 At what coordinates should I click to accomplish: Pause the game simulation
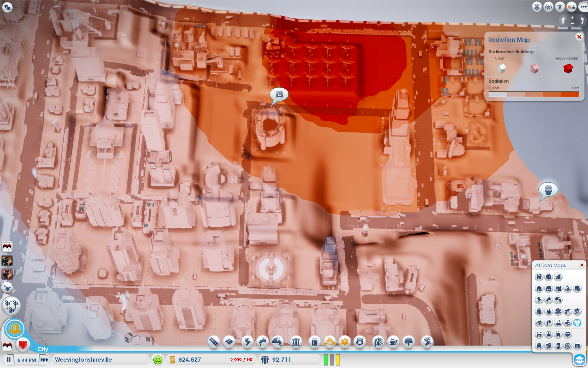9,360
